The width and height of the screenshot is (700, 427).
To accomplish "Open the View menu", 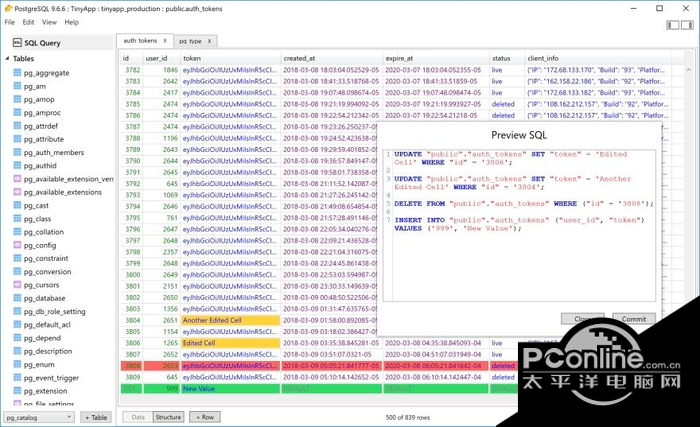I will 49,22.
